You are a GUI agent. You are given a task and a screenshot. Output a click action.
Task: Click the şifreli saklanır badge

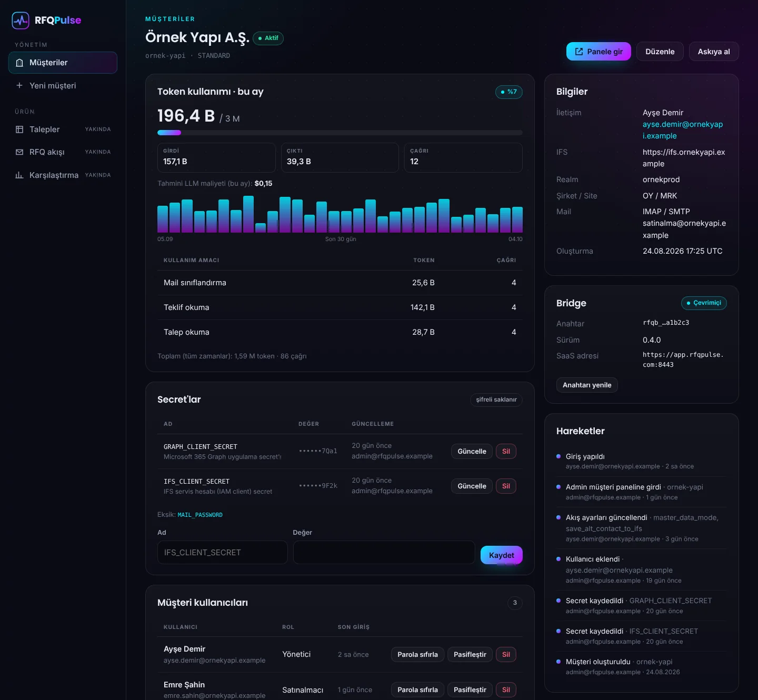496,400
